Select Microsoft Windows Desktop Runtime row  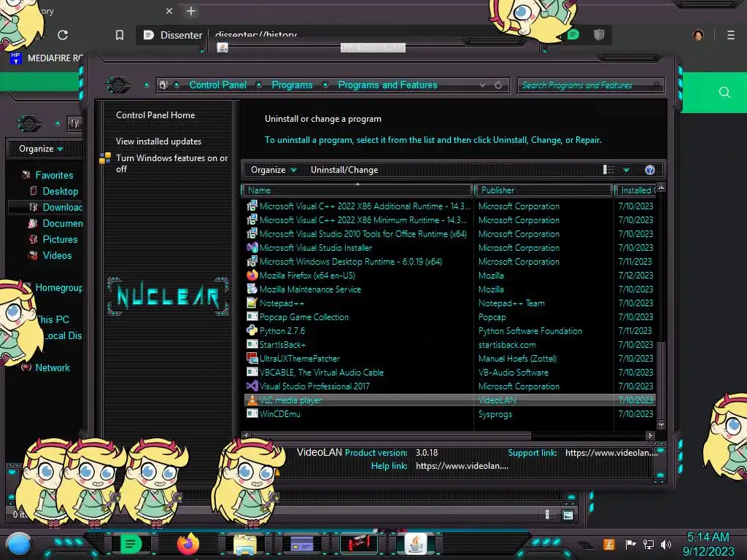[449, 262]
